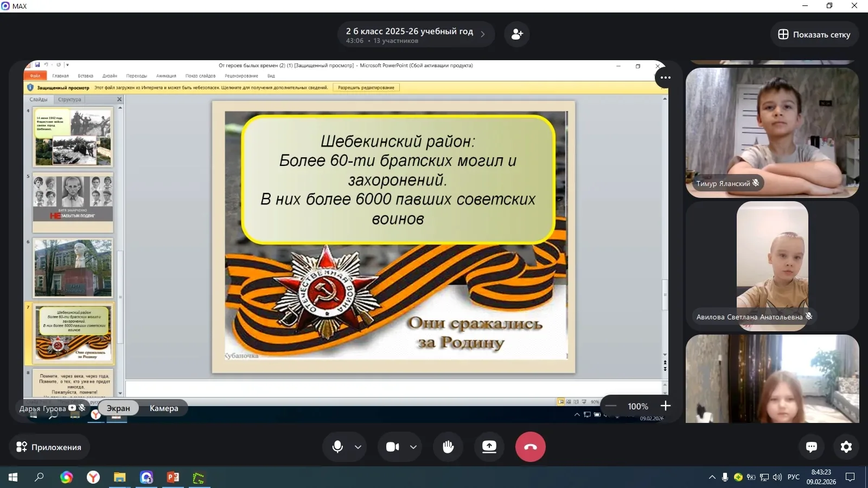Raise hand in the call
The width and height of the screenshot is (868, 488).
click(x=448, y=447)
